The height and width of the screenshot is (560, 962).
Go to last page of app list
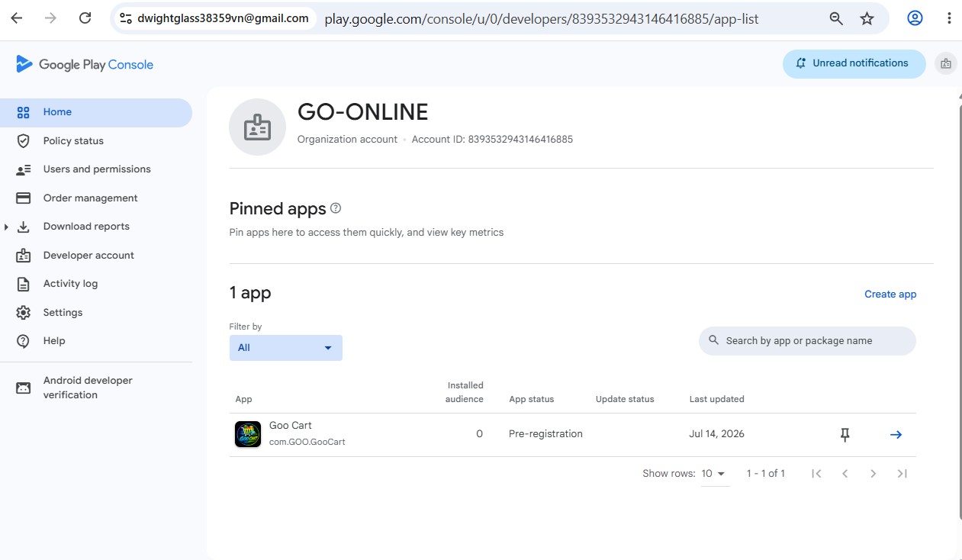tap(902, 474)
